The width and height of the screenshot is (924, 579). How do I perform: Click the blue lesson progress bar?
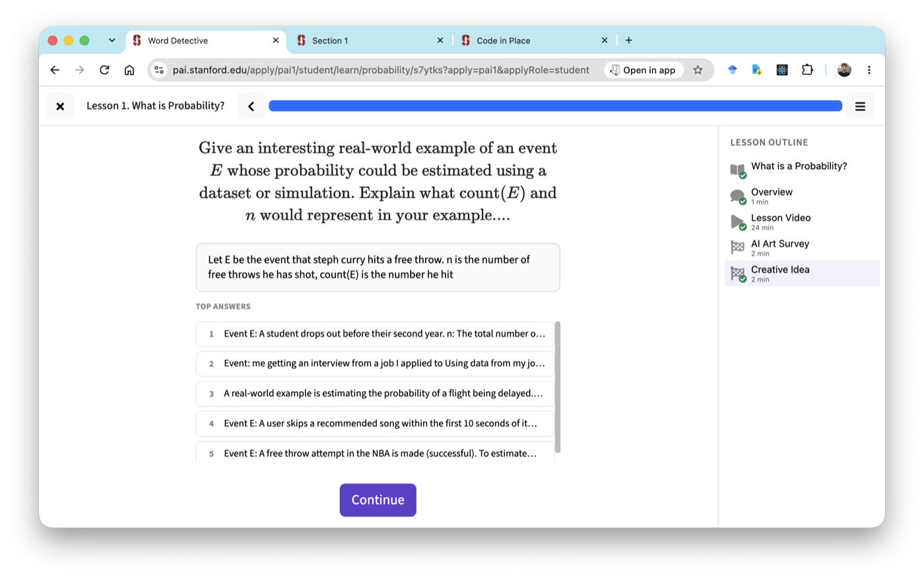click(555, 106)
